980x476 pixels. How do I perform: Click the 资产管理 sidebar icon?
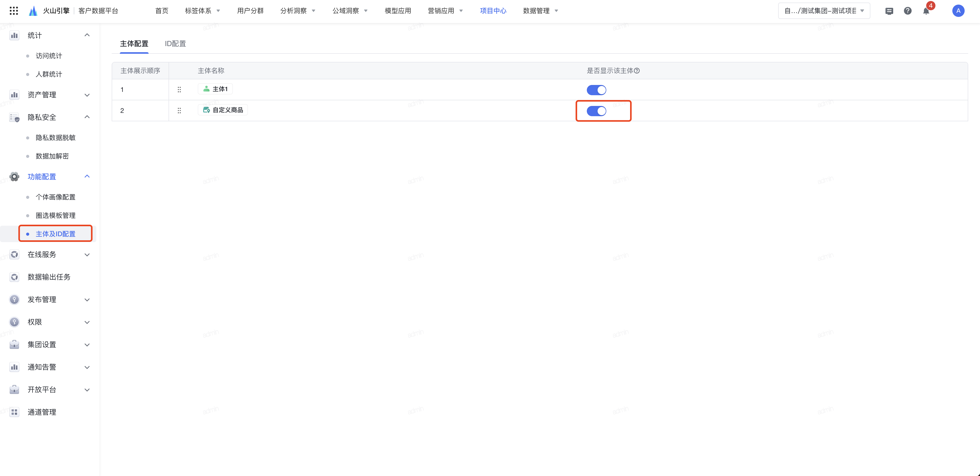click(x=14, y=95)
